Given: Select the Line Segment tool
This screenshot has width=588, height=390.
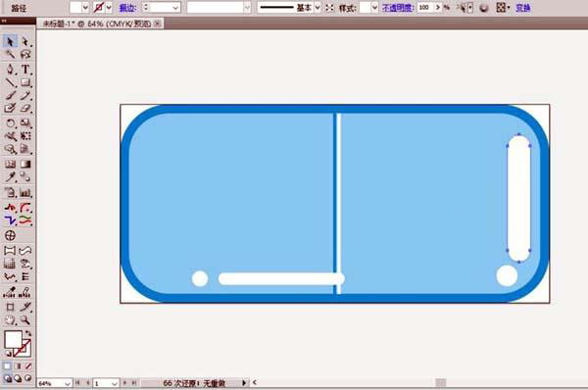Looking at the screenshot, I should (x=10, y=82).
